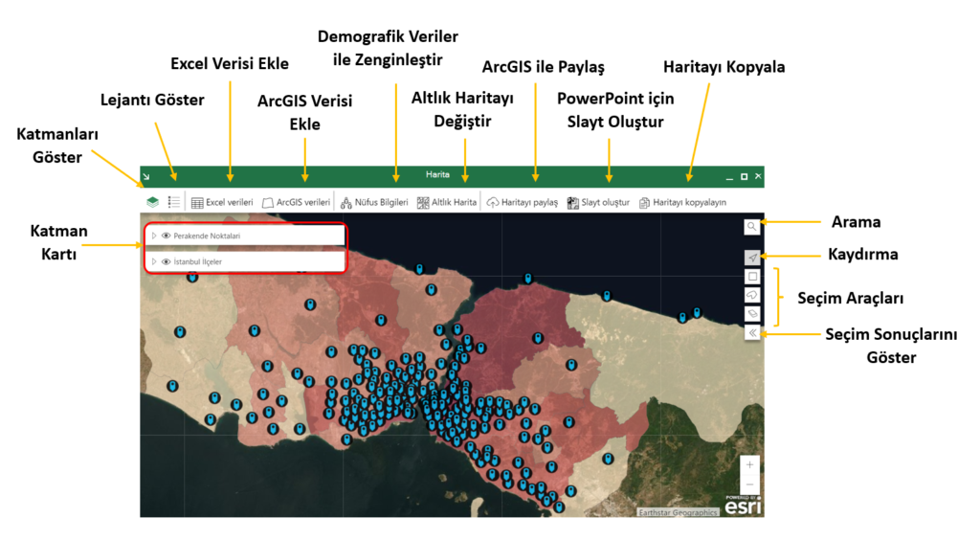Click the Earthstar Geographics attribution
The height and width of the screenshot is (540, 980).
tap(679, 512)
